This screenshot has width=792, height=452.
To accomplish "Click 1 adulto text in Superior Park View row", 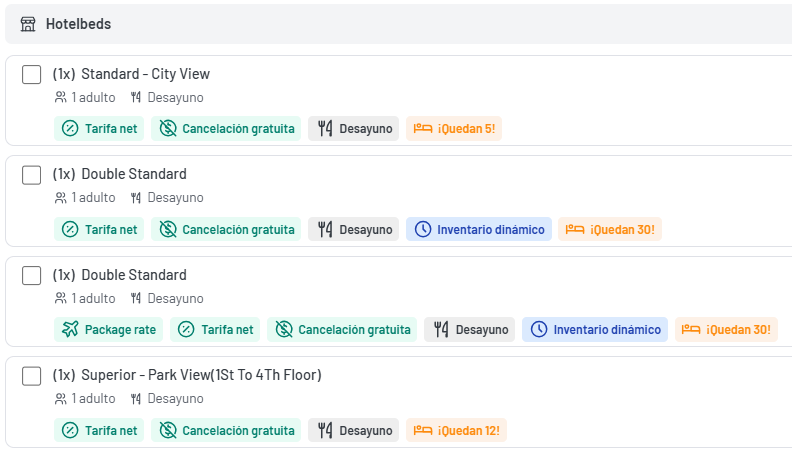I will click(93, 398).
